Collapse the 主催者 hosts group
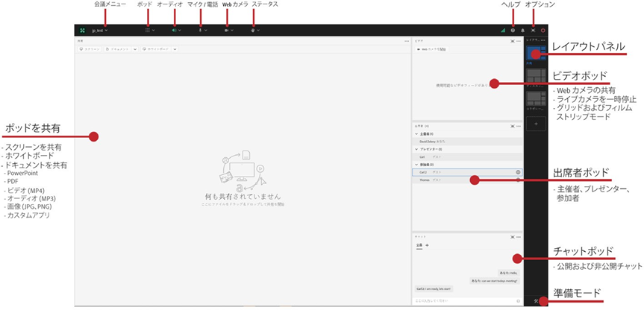The image size is (644, 310). (x=417, y=134)
